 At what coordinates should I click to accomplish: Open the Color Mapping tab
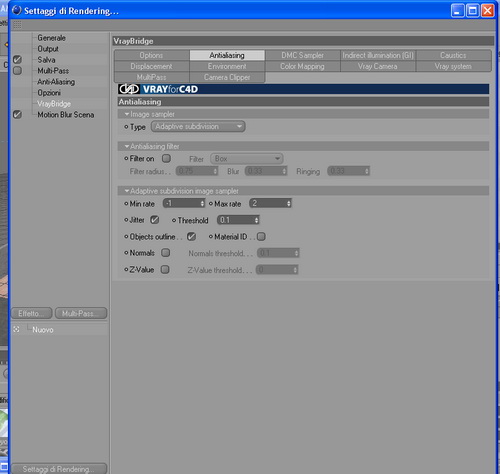click(303, 66)
